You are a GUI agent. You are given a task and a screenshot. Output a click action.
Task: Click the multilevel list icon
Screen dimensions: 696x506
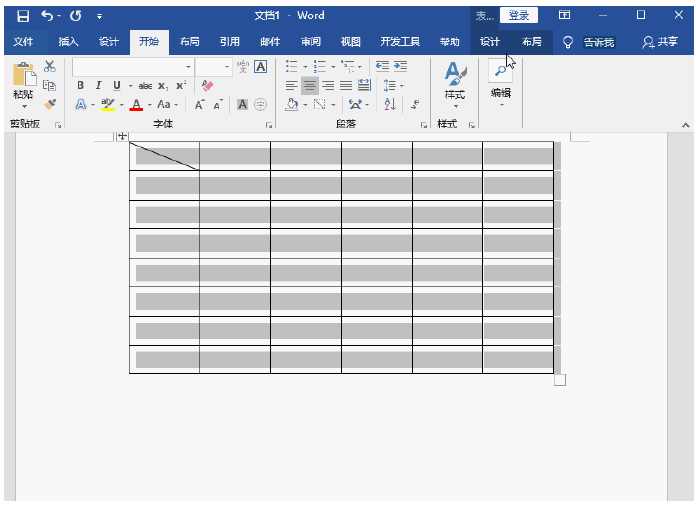348,67
